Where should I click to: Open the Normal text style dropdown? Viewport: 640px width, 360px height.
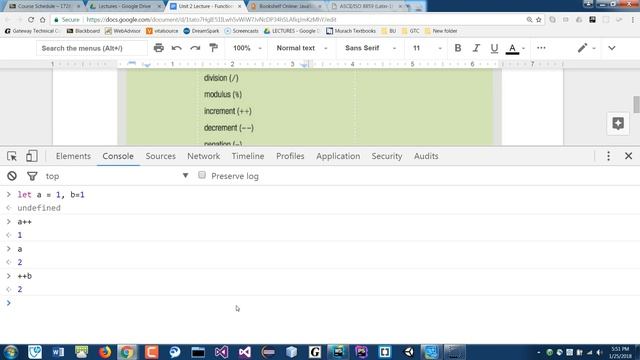point(302,48)
